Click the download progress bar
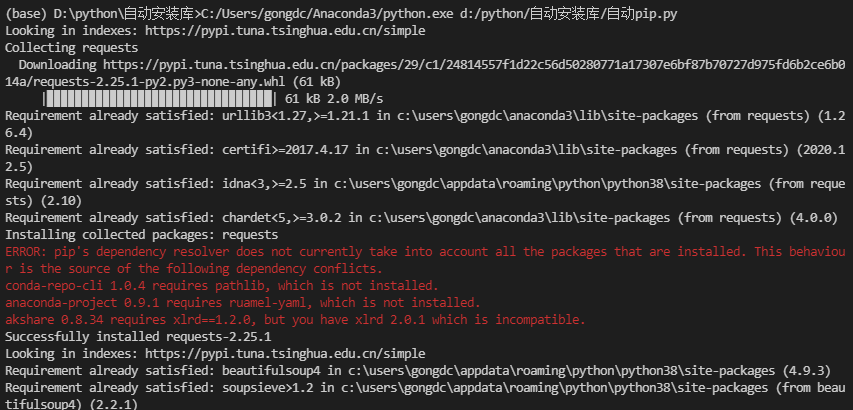 point(160,99)
